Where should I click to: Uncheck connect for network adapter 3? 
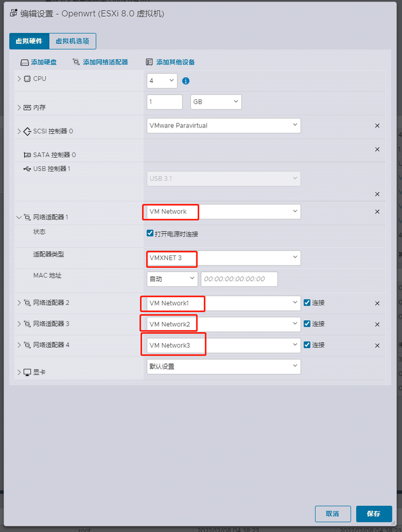(307, 324)
